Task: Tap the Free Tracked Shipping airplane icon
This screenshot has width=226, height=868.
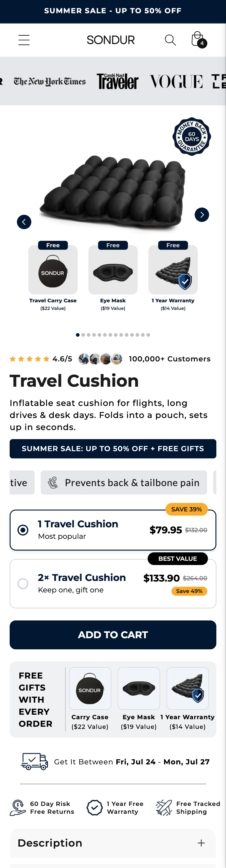Action: [164, 808]
